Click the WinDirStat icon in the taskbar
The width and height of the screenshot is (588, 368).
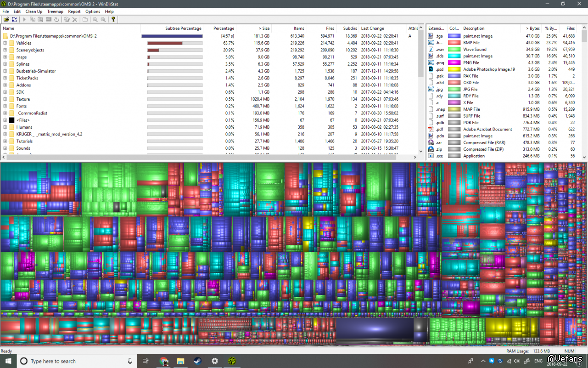coord(232,361)
